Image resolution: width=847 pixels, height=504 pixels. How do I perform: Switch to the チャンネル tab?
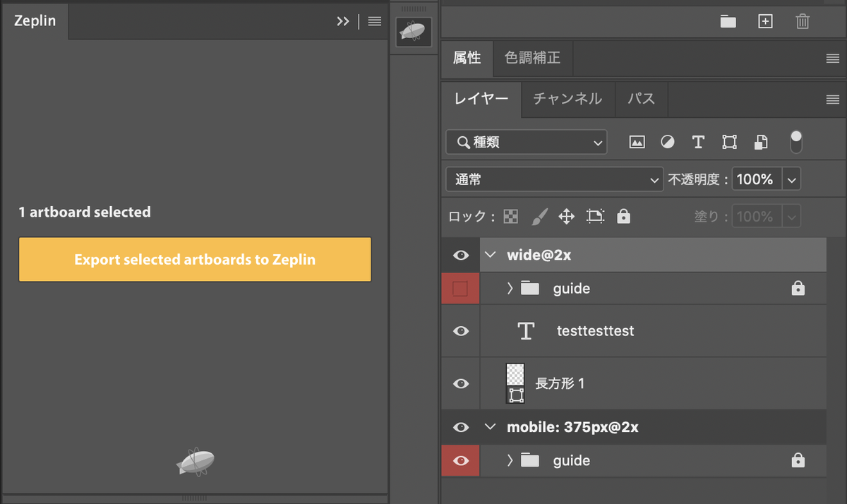567,100
